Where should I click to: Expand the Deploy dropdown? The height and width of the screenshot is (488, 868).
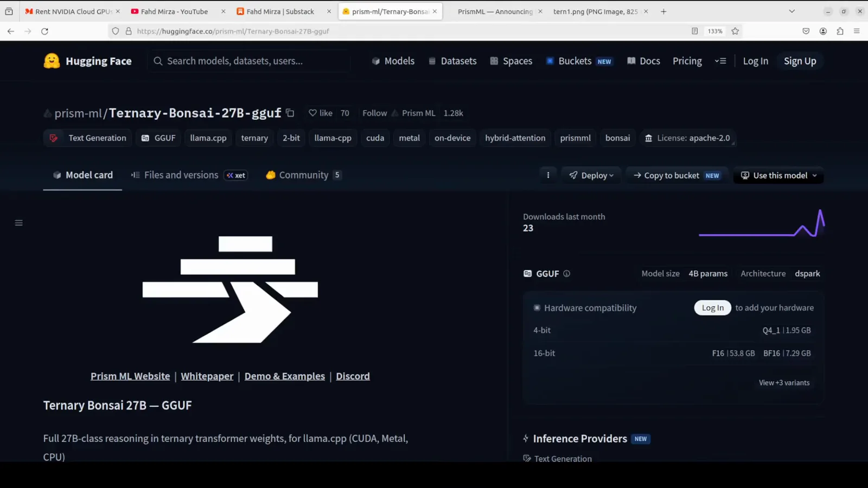(591, 175)
